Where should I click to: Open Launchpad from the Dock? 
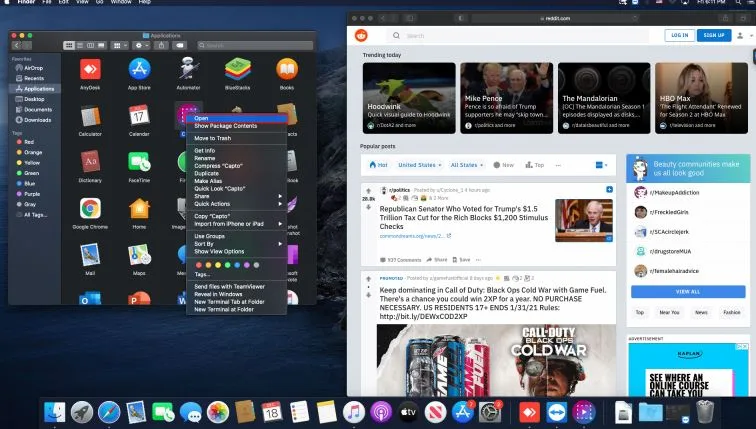pyautogui.click(x=81, y=413)
